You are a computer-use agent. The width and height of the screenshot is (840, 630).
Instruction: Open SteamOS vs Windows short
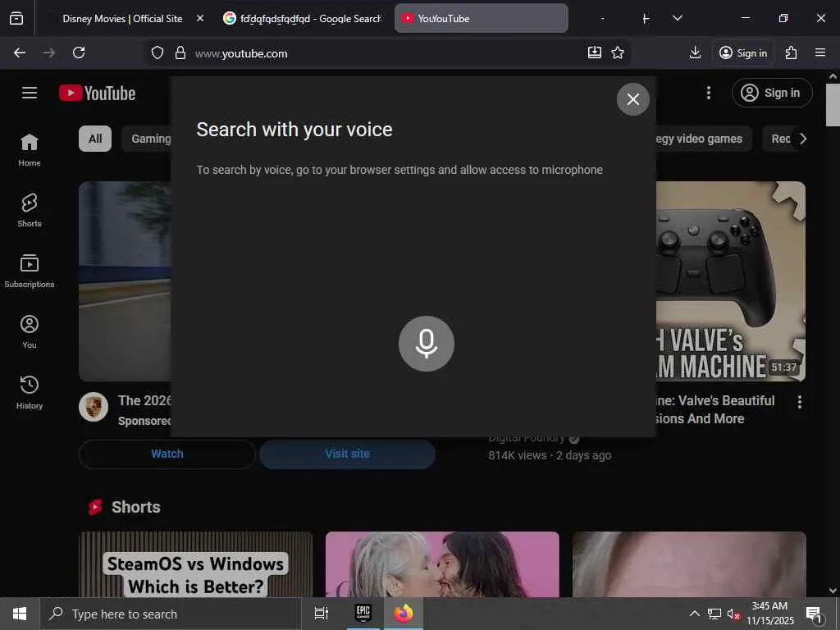pos(195,564)
